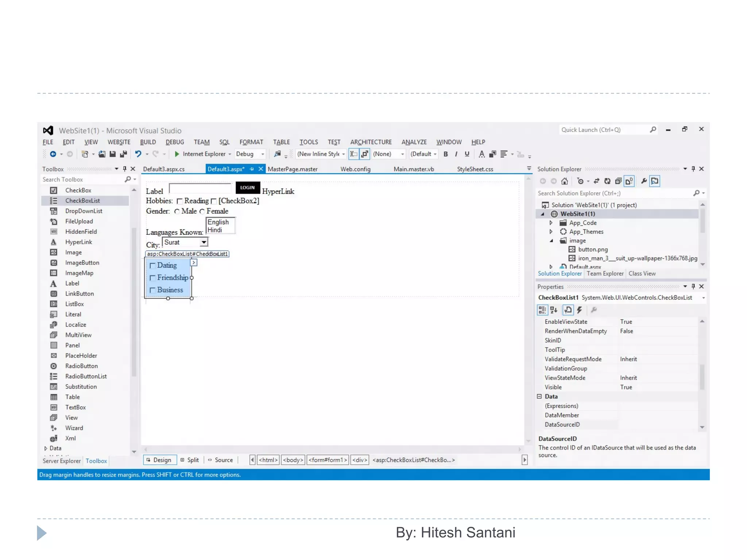Click the Home icon in Solution Explorer
747x560 pixels.
[564, 181]
